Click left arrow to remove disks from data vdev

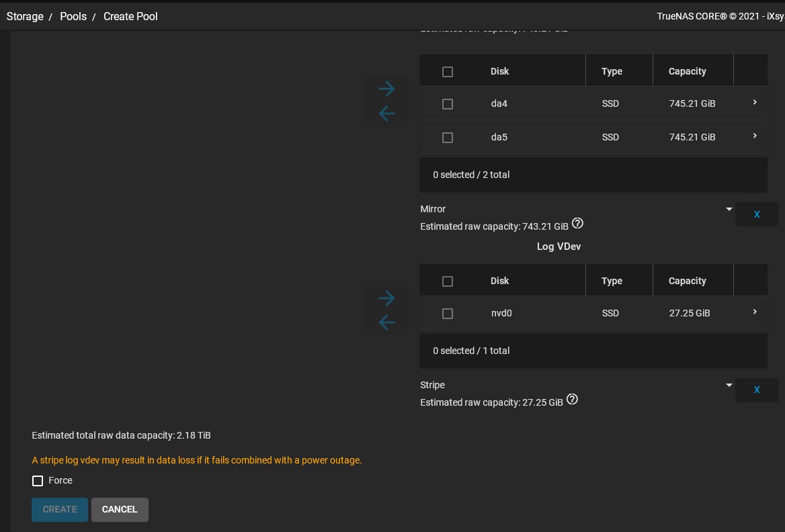(386, 113)
